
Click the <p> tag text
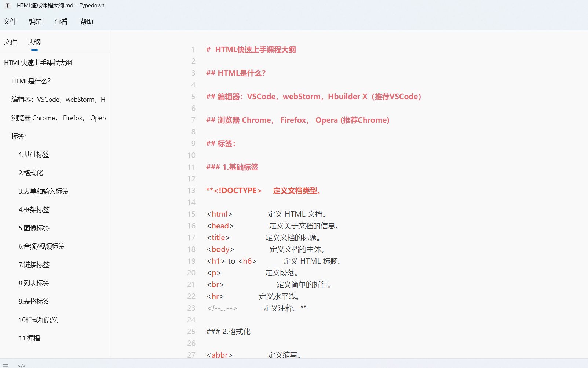click(x=214, y=273)
